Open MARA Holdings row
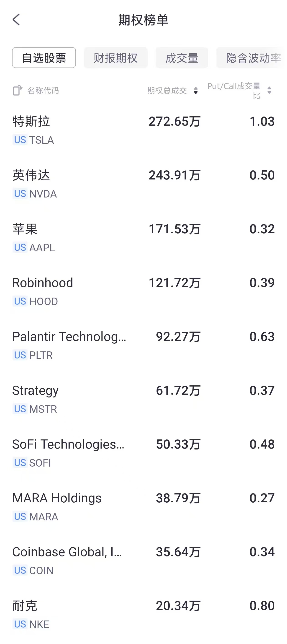 tap(143, 507)
